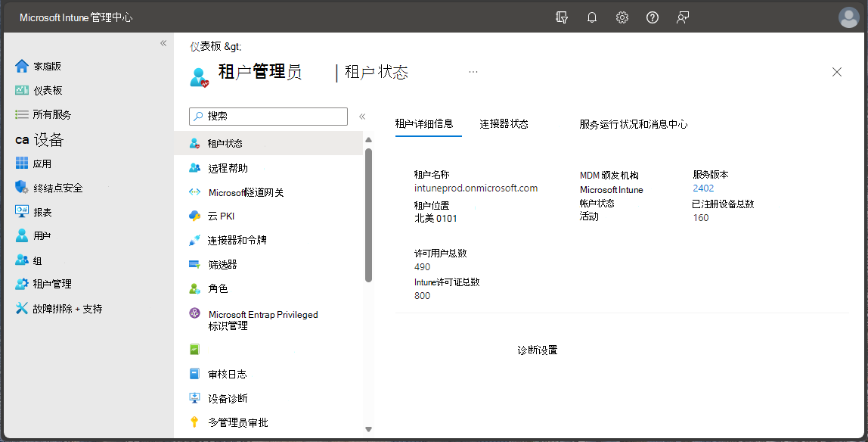Click the 仪表板 dashboard icon
The image size is (868, 442).
[22, 90]
